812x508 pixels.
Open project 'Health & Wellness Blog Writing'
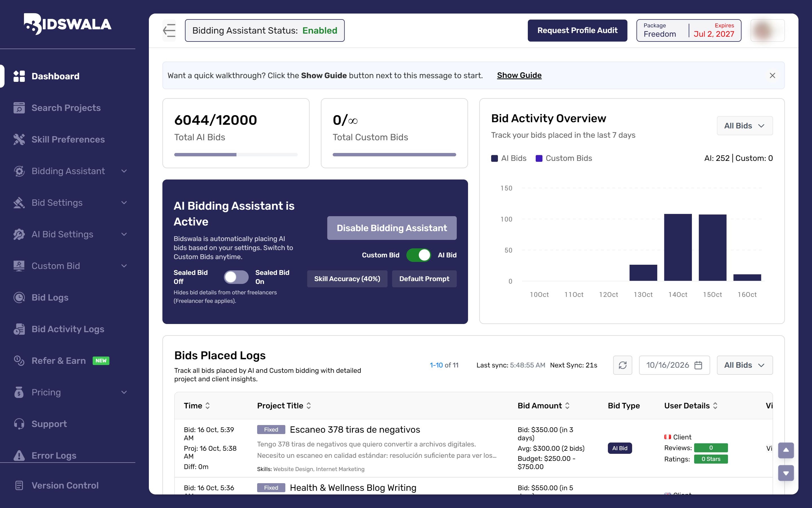(x=353, y=488)
